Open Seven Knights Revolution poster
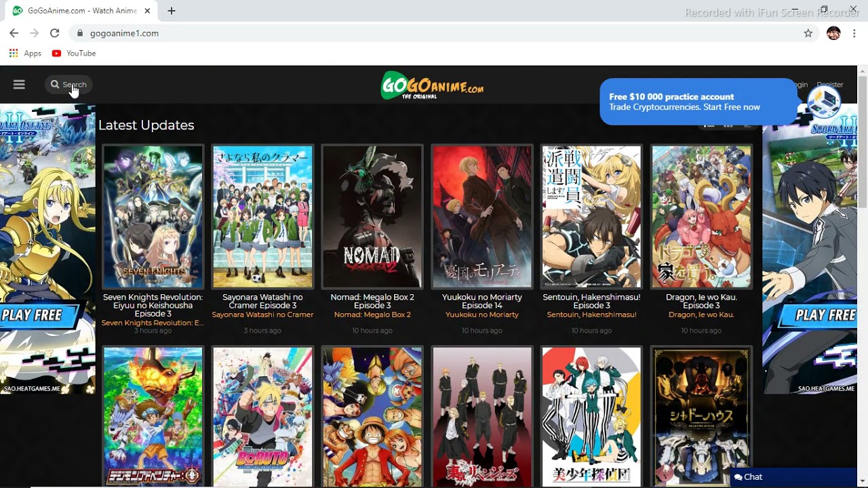This screenshot has width=868, height=488. [153, 217]
